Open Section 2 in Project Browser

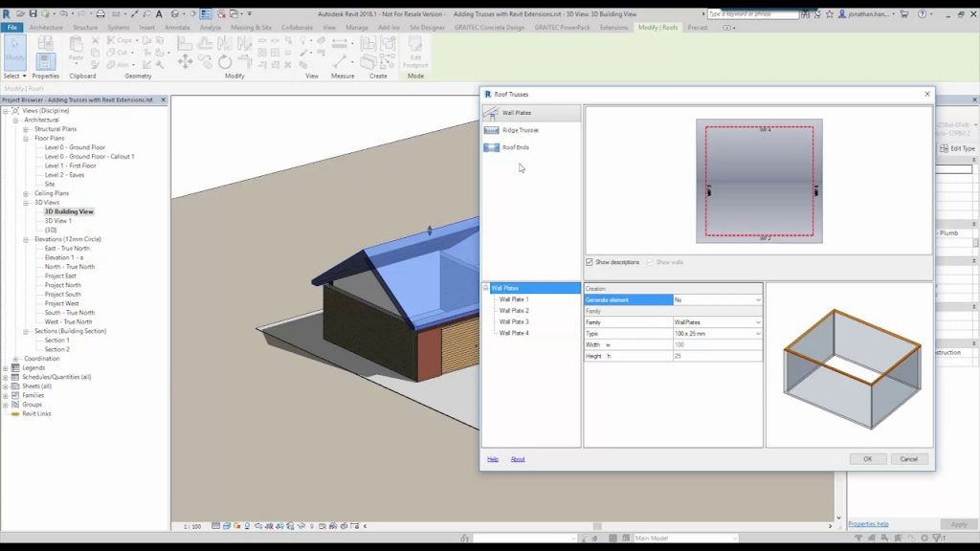click(56, 350)
